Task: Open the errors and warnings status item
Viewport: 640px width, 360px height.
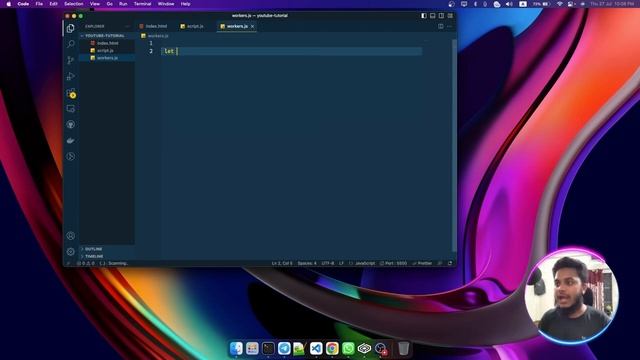Action: point(86,263)
